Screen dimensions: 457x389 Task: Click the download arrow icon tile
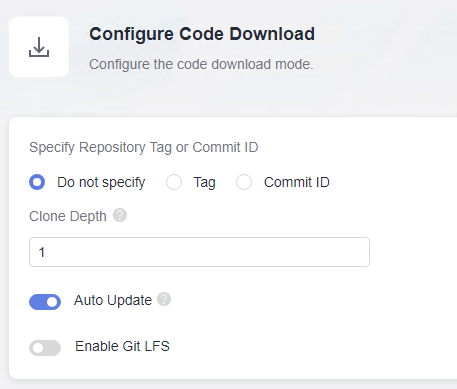click(x=39, y=47)
